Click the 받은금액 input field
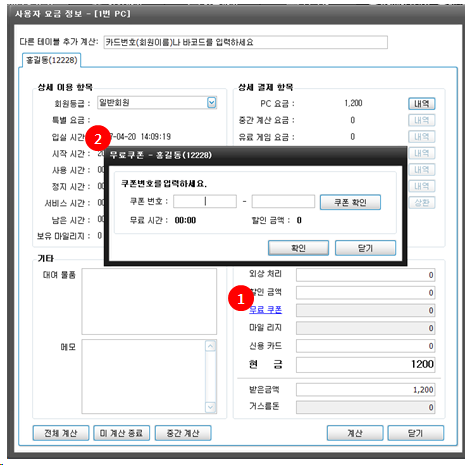 (x=366, y=389)
